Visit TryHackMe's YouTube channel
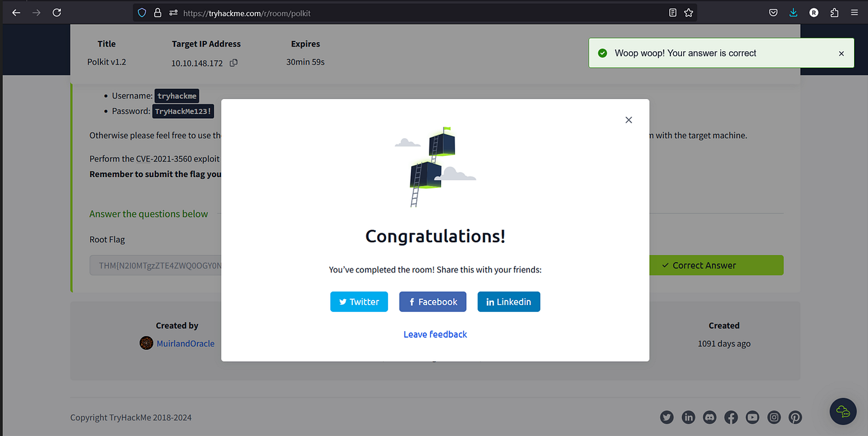Image resolution: width=868 pixels, height=436 pixels. click(752, 417)
